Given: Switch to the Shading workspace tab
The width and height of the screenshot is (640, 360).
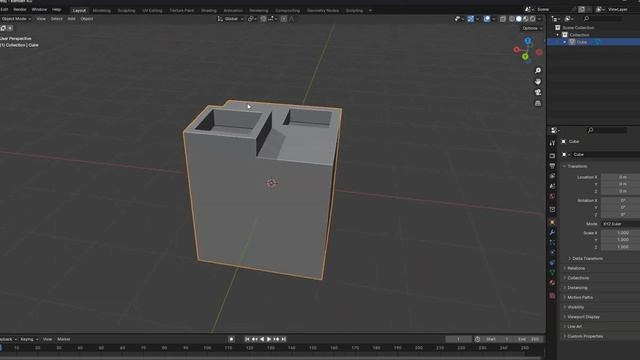Looking at the screenshot, I should [x=209, y=11].
